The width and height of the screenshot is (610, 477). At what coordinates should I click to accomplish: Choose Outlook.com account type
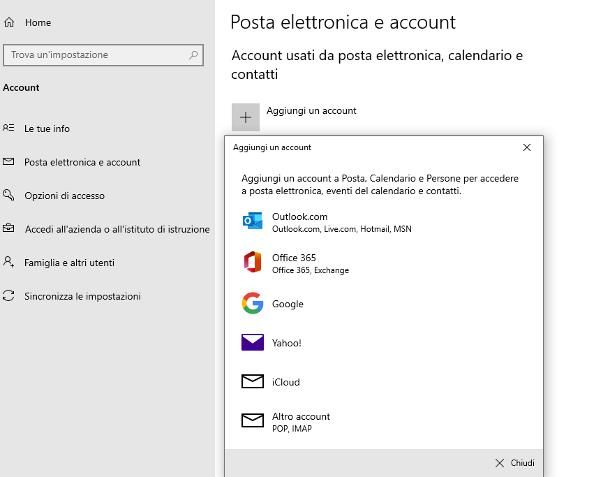coord(383,222)
